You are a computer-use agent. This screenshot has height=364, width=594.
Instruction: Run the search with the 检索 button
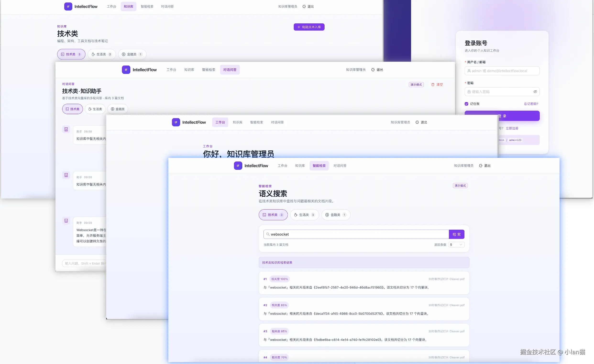pyautogui.click(x=456, y=234)
